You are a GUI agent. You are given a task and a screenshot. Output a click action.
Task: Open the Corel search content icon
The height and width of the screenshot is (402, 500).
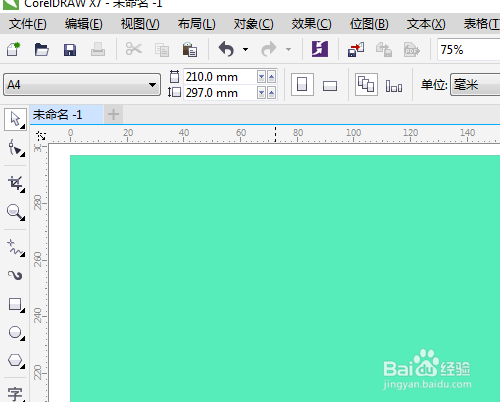pyautogui.click(x=320, y=49)
